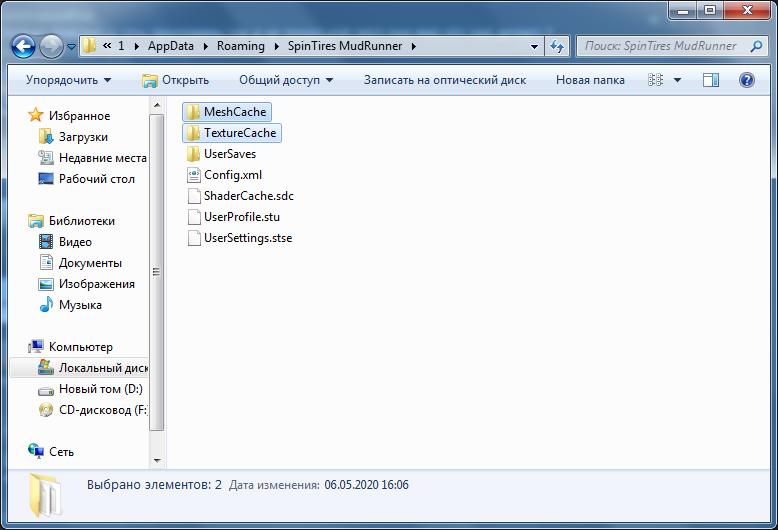This screenshot has height=530, width=778.
Task: Open the Изображения library
Action: pos(97,284)
